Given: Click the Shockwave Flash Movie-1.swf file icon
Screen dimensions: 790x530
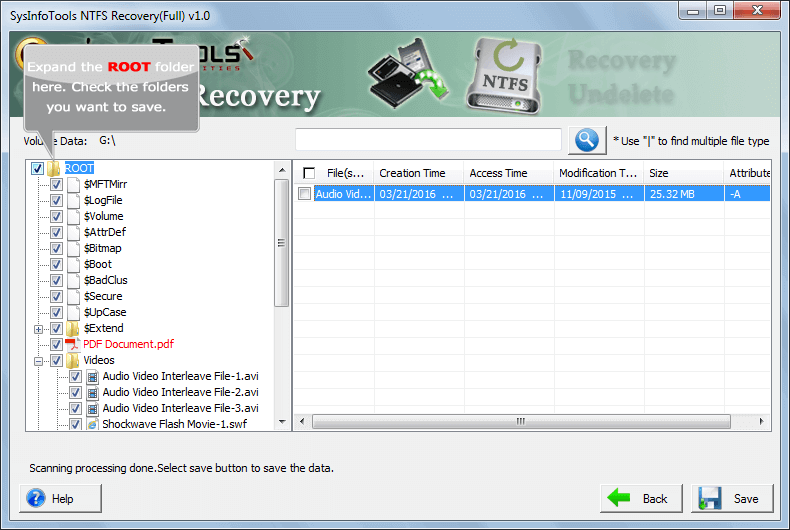Looking at the screenshot, I should [x=92, y=424].
